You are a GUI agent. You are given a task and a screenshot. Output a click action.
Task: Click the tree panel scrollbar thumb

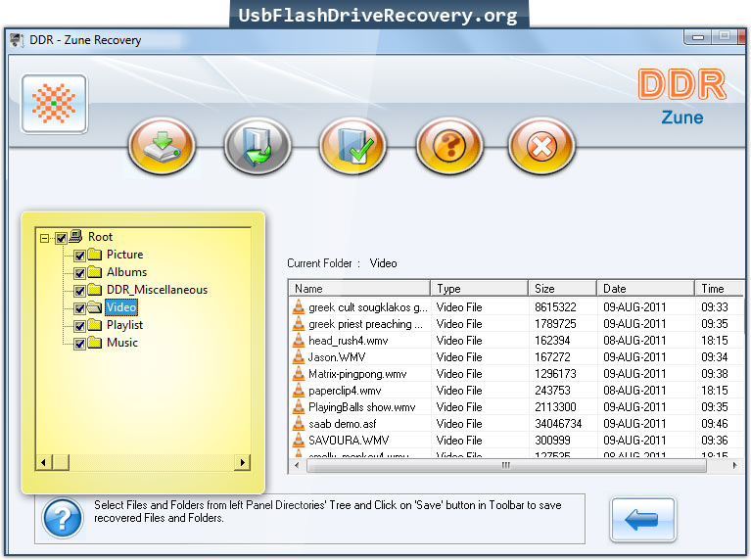click(x=61, y=462)
